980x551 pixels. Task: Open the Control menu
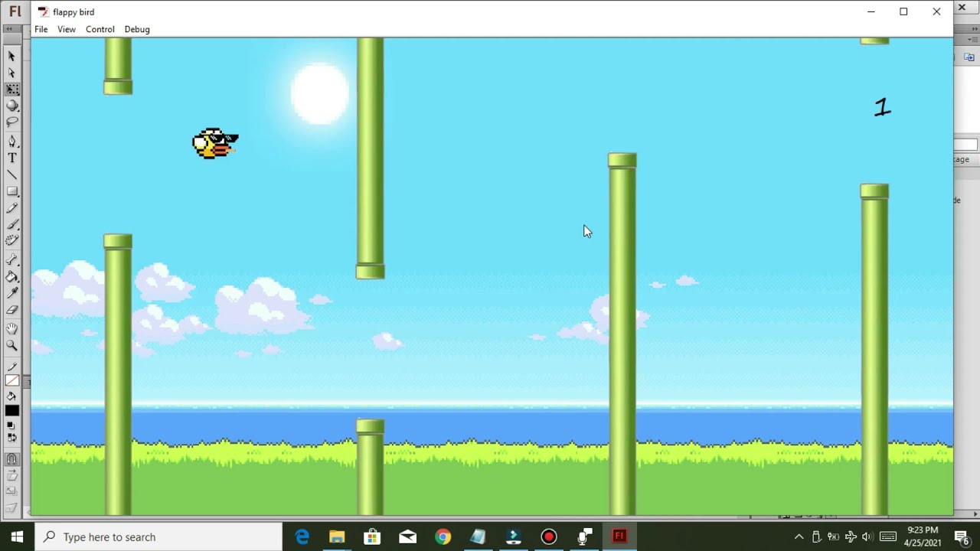[x=100, y=29]
